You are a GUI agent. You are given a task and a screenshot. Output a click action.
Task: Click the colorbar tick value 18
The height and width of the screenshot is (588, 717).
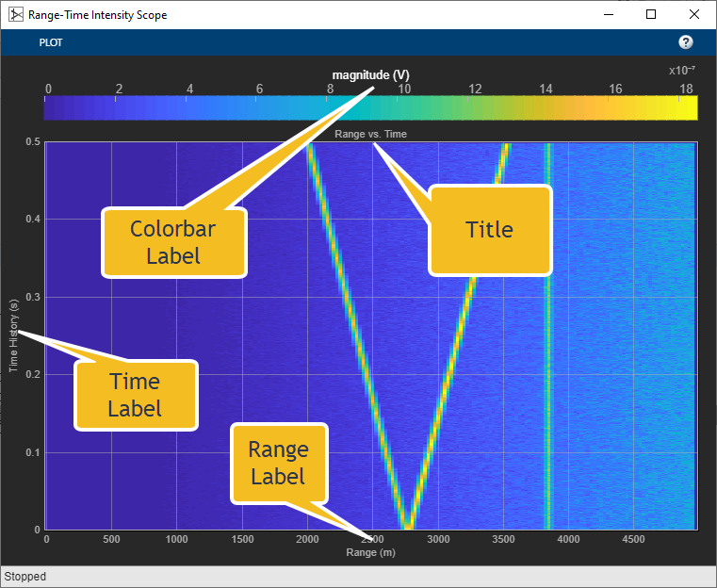pos(686,89)
